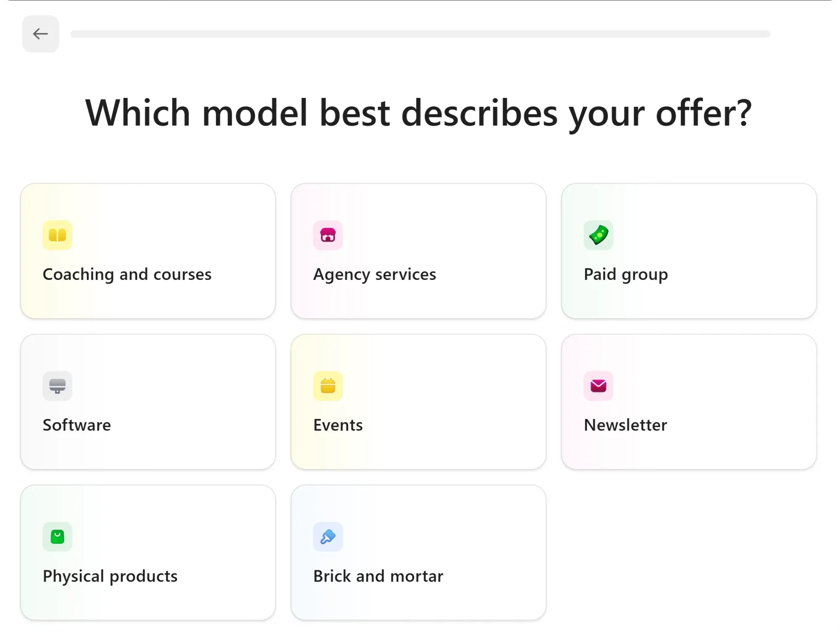The image size is (840, 635).
Task: Click the paintbrush icon on Brick and mortar
Action: 328,537
